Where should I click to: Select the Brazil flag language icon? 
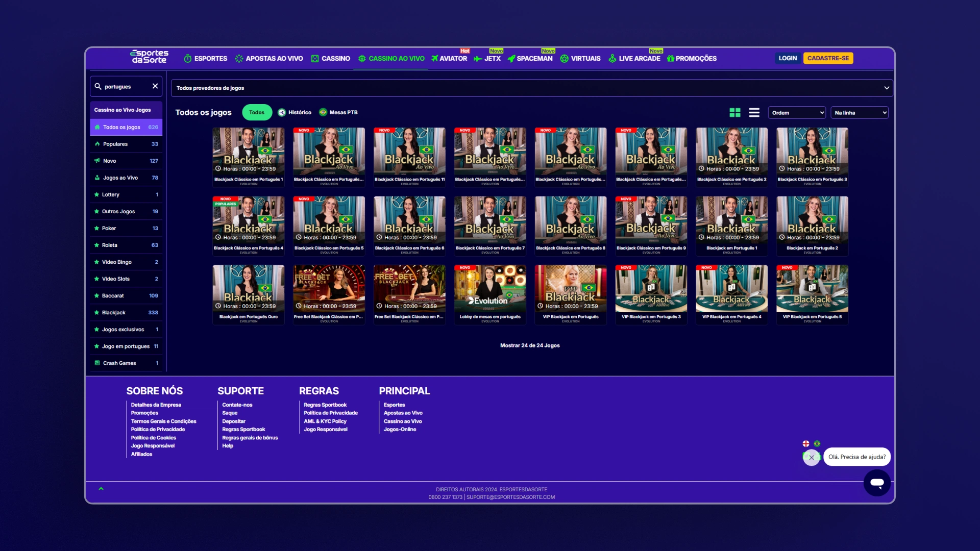click(817, 443)
